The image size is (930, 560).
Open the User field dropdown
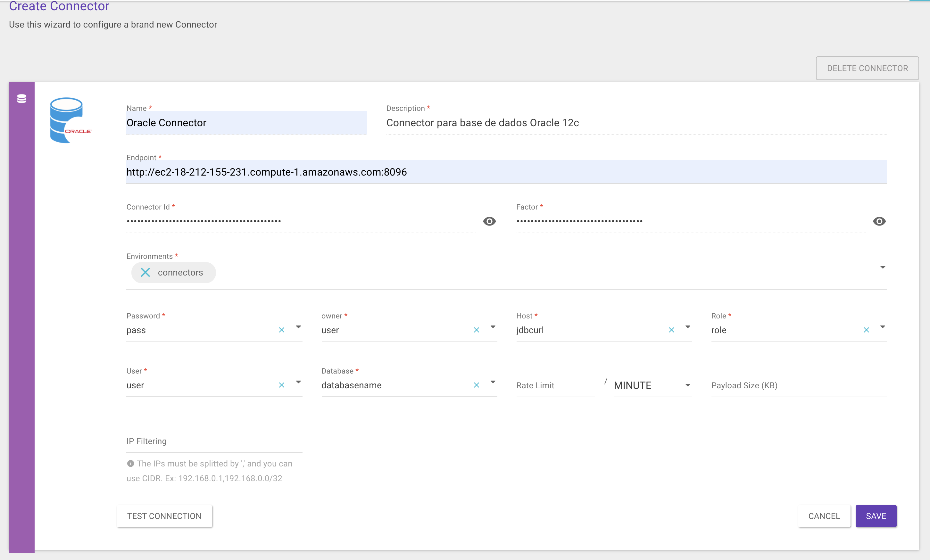[x=299, y=382]
